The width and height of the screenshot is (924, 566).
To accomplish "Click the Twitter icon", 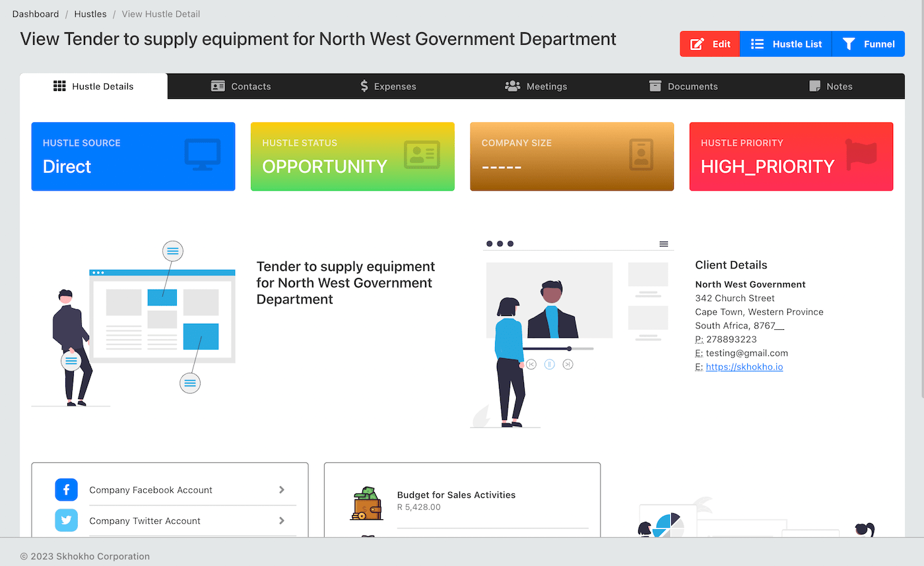I will 66,520.
